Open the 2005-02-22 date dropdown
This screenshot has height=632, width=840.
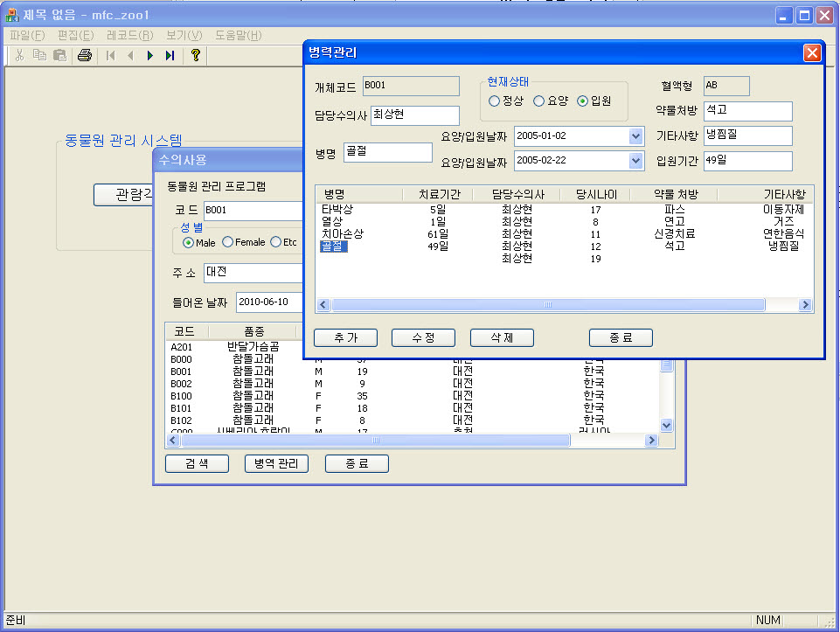coord(635,160)
